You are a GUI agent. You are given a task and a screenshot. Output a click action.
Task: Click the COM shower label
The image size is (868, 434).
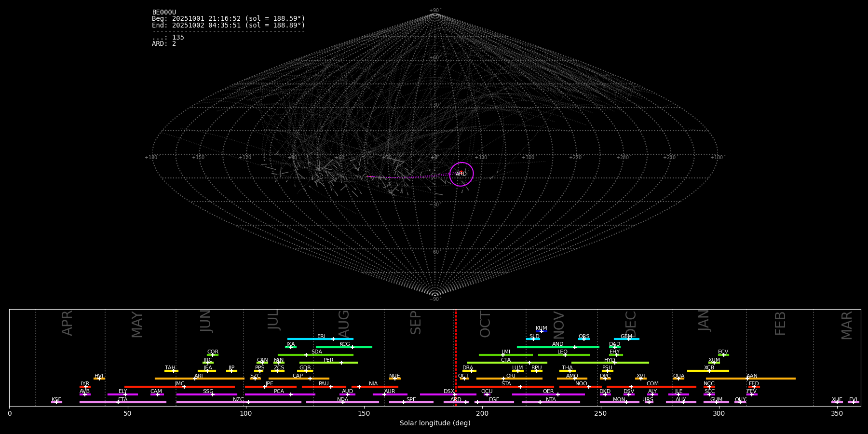[652, 384]
